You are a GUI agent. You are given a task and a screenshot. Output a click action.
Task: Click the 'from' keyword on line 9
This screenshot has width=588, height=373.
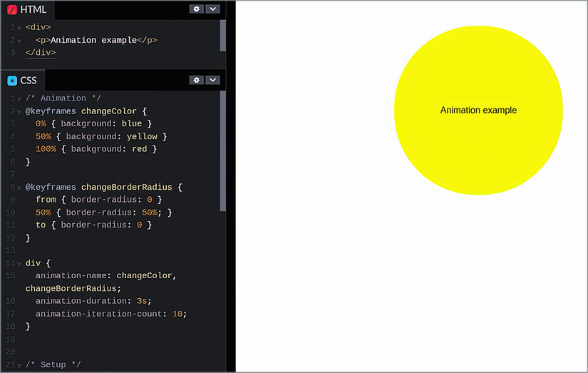coord(46,200)
